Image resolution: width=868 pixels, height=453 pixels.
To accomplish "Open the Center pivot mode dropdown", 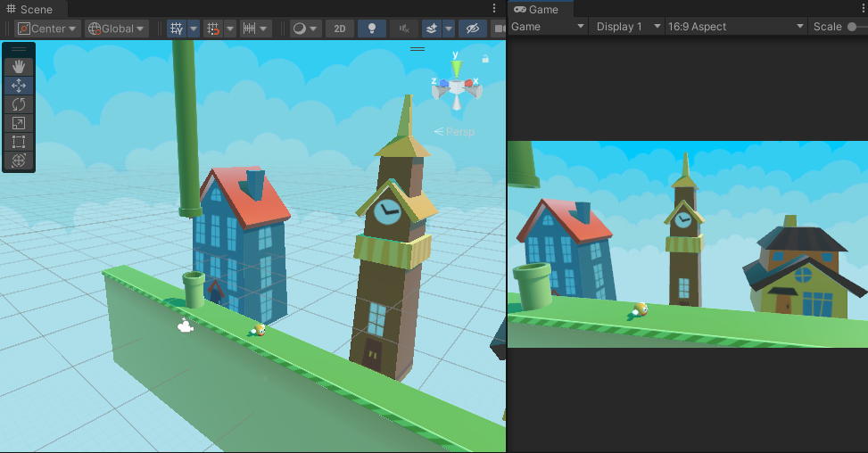I will click(47, 29).
